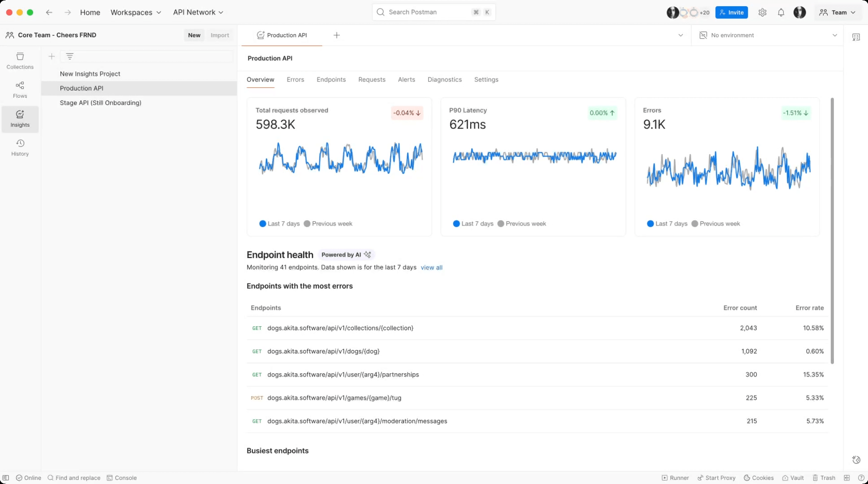Click the view all link
This screenshot has height=484, width=868.
(431, 268)
